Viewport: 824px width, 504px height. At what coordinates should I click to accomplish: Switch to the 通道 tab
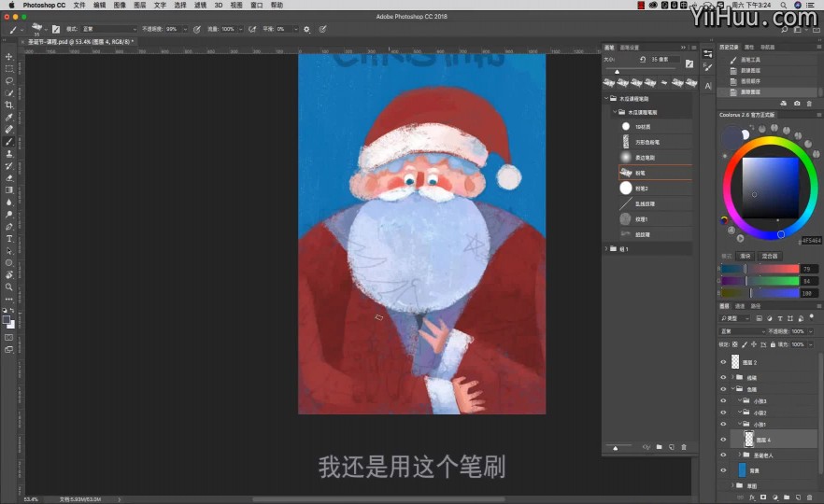pyautogui.click(x=740, y=306)
